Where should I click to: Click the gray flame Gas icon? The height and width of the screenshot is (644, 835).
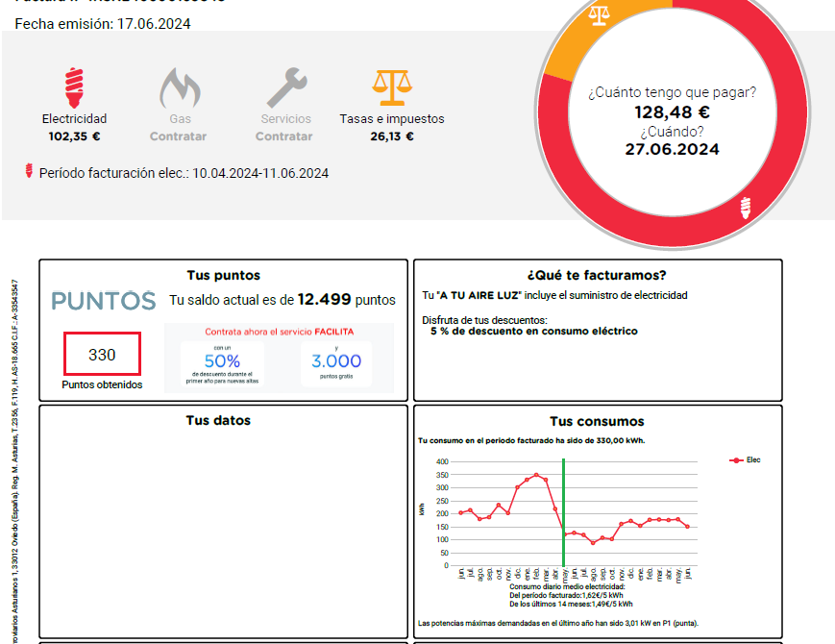click(x=180, y=87)
